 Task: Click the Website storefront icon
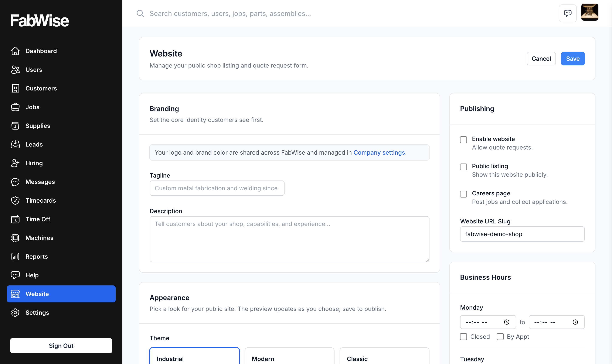click(x=15, y=294)
